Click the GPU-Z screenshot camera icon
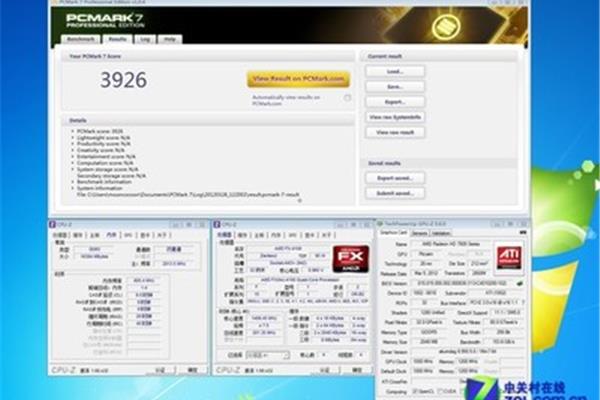Screen dimensions: 600x400 pyautogui.click(x=523, y=232)
